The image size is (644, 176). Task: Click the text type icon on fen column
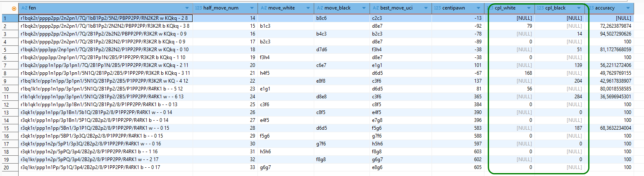(24, 8)
